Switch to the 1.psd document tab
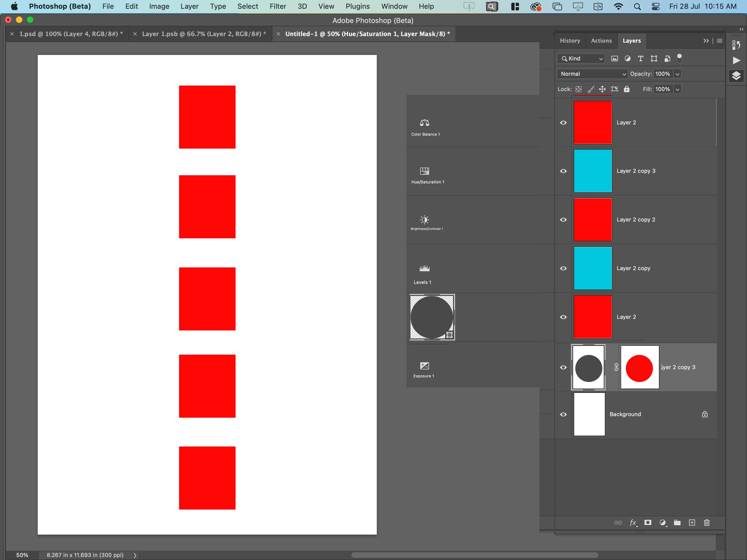The width and height of the screenshot is (747, 560). (70, 34)
